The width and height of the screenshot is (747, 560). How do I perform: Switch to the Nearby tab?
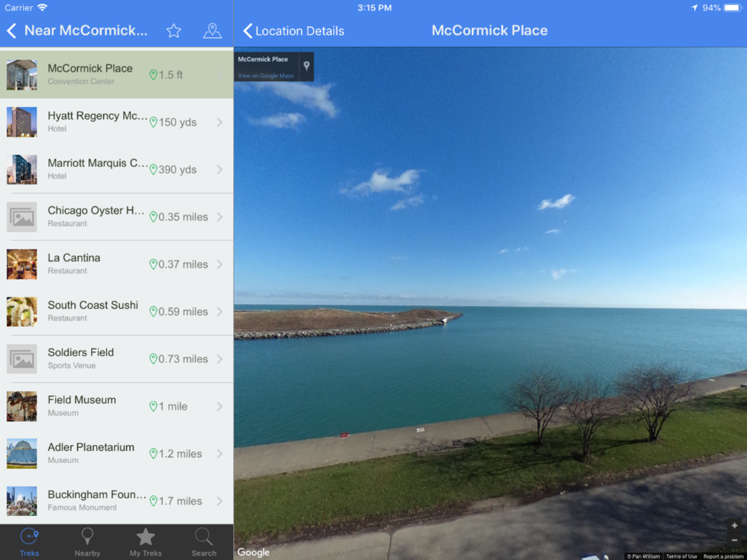pos(87,542)
